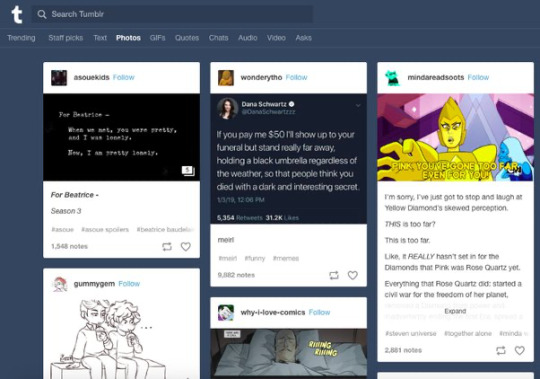Screen dimensions: 540x379
Task: Open the comic panel image
Action: (288, 354)
